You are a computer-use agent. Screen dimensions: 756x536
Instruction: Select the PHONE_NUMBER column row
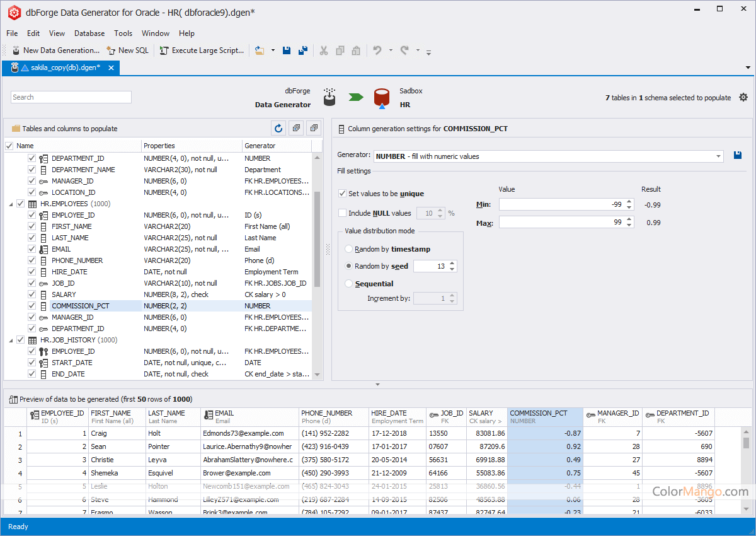click(158, 260)
